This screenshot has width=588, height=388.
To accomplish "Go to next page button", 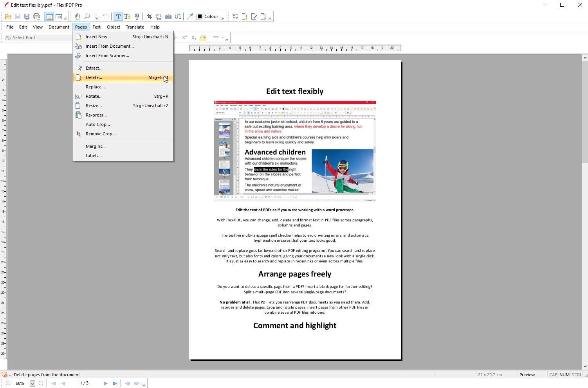I will pos(105,383).
